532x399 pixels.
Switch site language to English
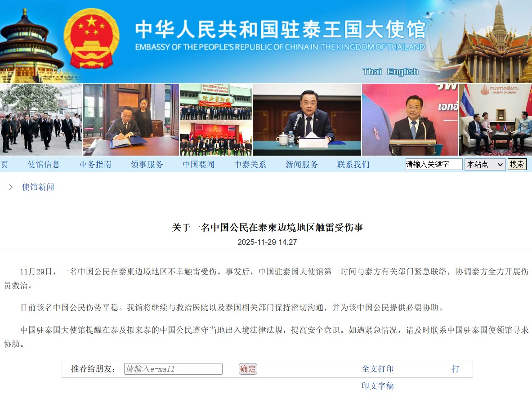[x=403, y=72]
